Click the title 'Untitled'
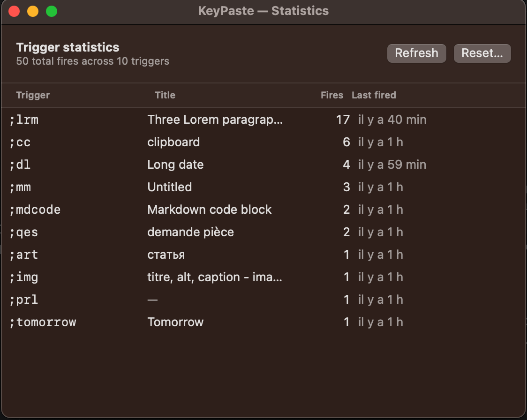This screenshot has height=420, width=527. (x=169, y=187)
